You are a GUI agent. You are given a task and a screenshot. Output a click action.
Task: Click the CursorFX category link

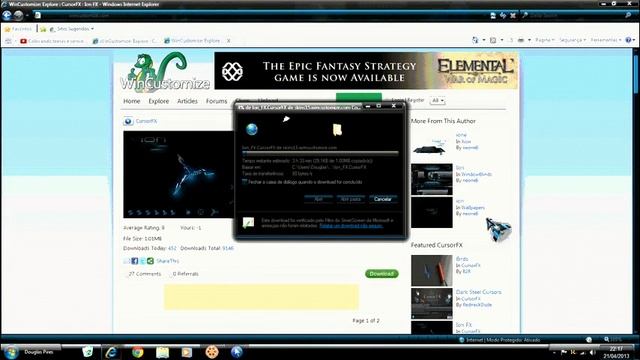pos(146,121)
